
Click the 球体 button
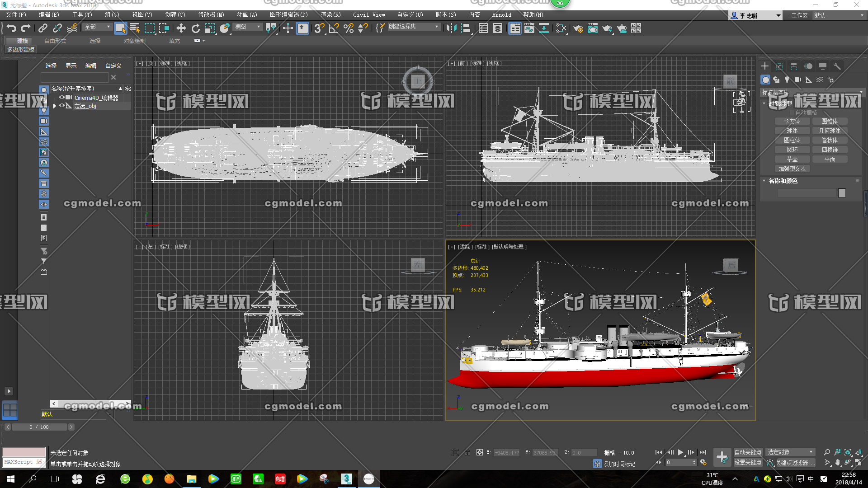(792, 131)
